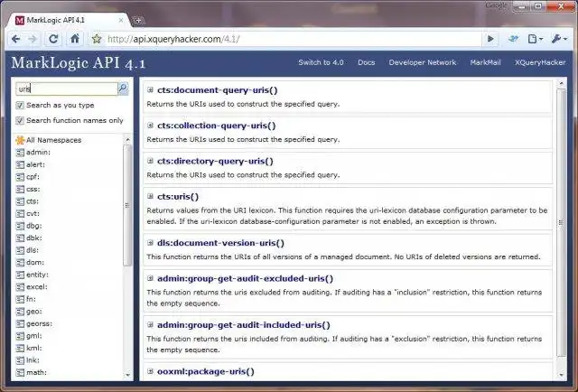The width and height of the screenshot is (578, 392).
Task: Click the magnifier search button
Action: coord(123,89)
